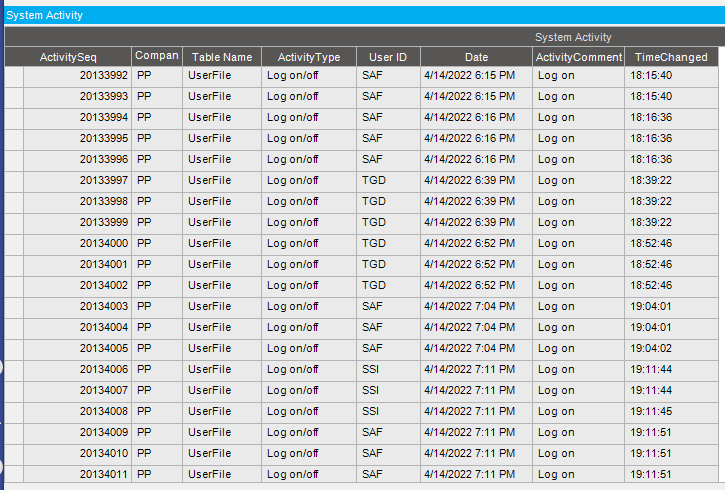The height and width of the screenshot is (490, 725).
Task: Click ActivitySeq cell 20134004
Action: (x=78, y=328)
